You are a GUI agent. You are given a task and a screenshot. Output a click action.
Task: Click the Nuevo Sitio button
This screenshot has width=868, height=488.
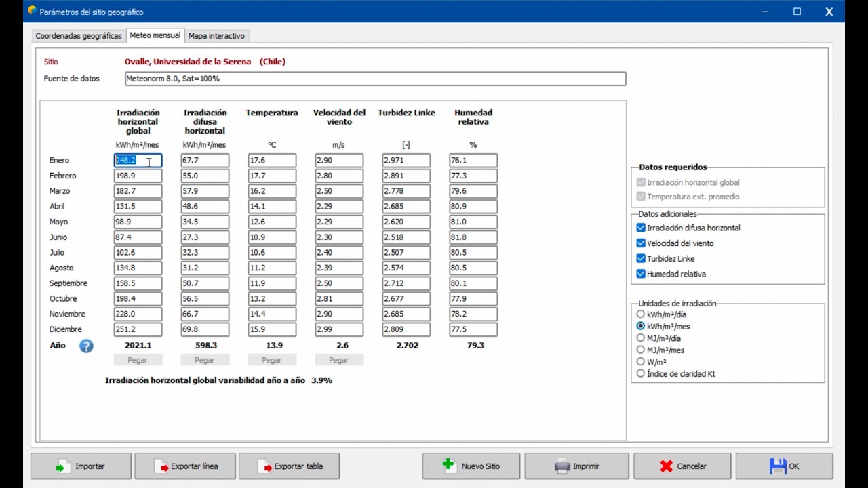(x=471, y=466)
